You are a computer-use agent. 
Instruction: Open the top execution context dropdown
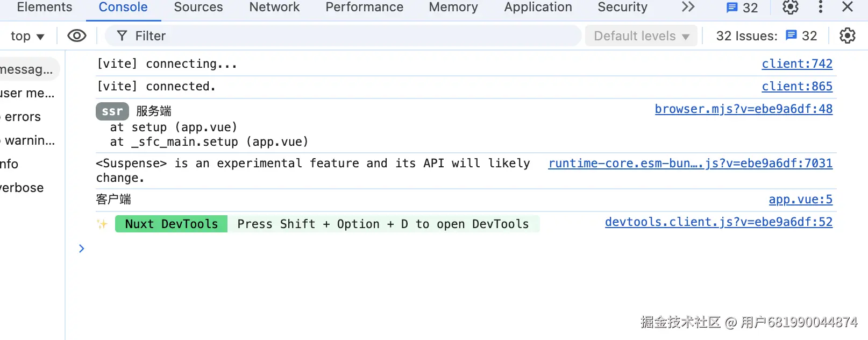click(27, 36)
